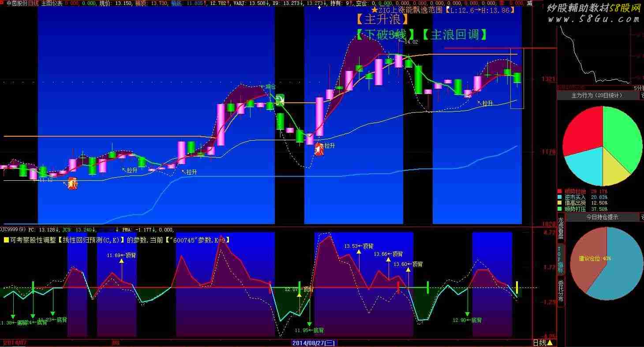Click the yellow 借高出货 legend swatch
644x347 pixels.
(560, 203)
